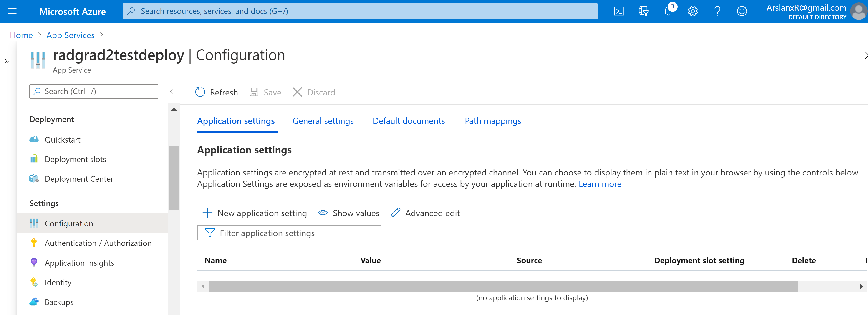Follow the Learn more link

(600, 184)
